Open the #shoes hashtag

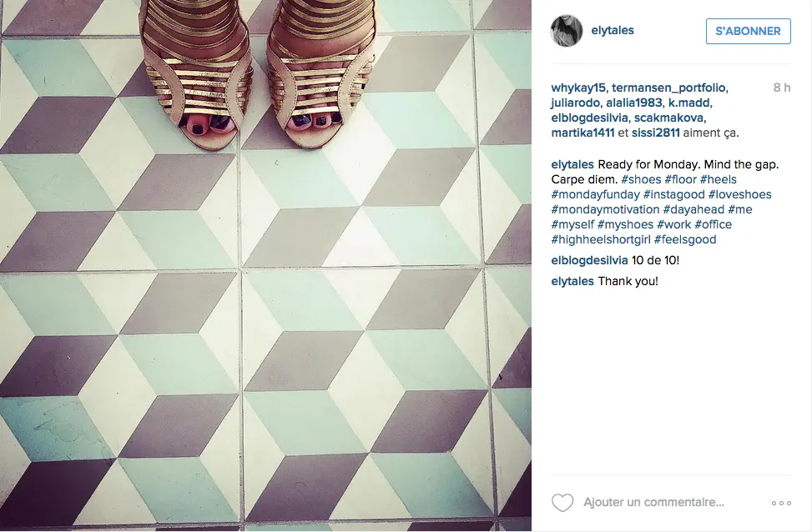641,179
